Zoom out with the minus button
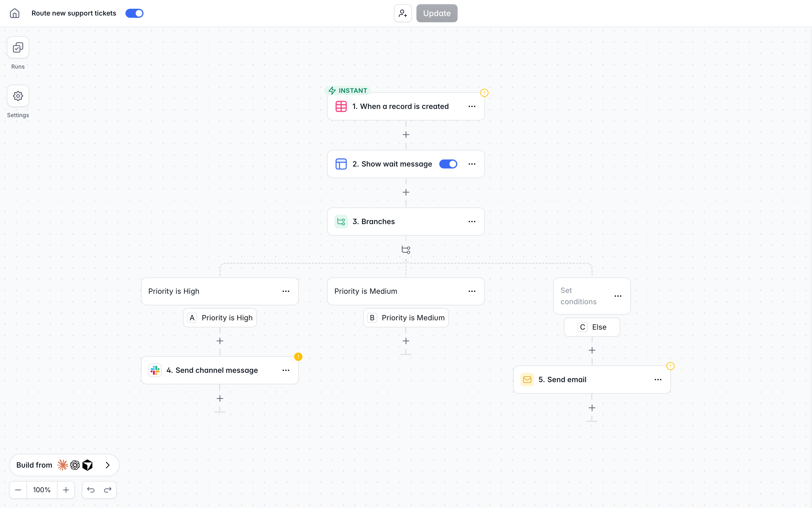Viewport: 812px width, 508px height. click(x=18, y=490)
